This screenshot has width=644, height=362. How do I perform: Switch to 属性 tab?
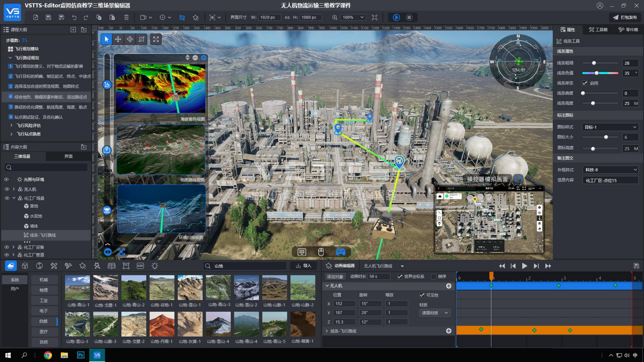click(568, 30)
